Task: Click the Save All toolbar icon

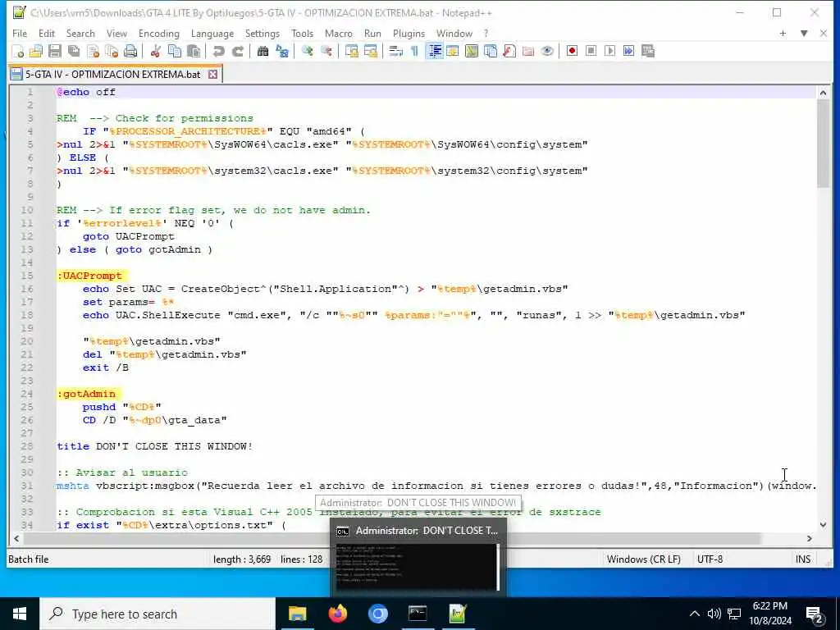Action: 74,51
